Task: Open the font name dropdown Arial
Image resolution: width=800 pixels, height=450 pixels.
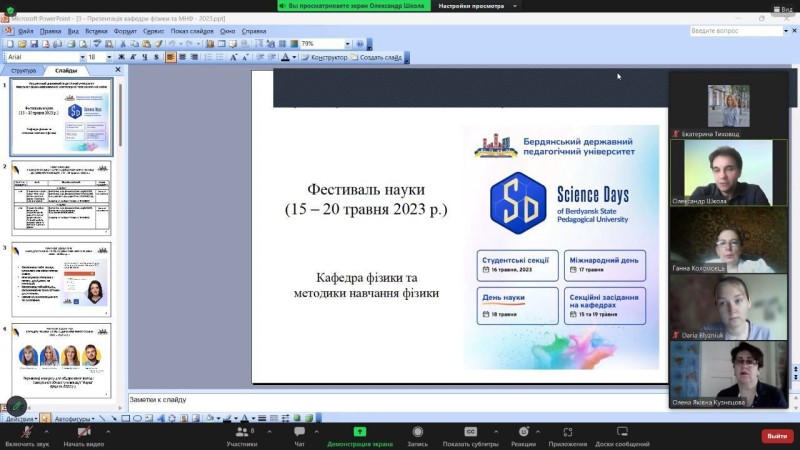Action: [82, 57]
